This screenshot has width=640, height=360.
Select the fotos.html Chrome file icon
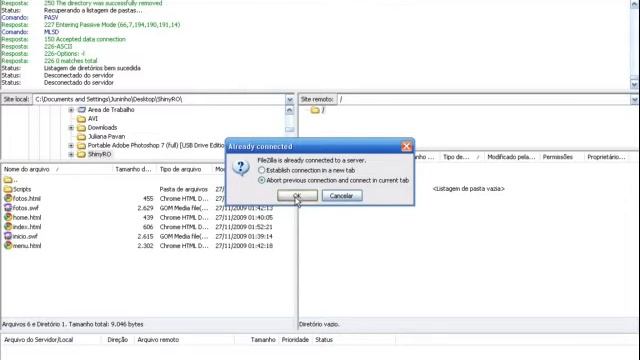coord(8,198)
